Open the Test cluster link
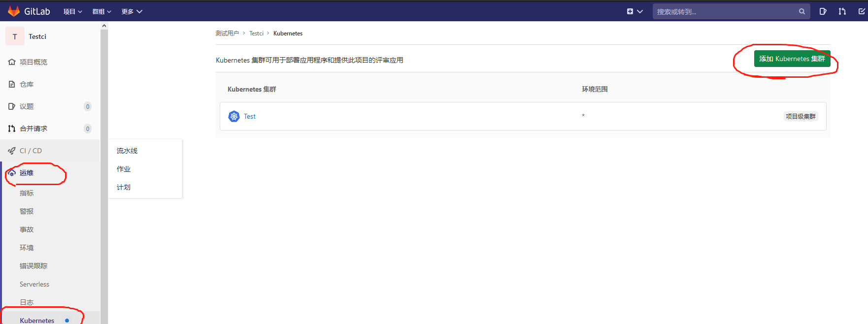The image size is (868, 324). (x=250, y=116)
